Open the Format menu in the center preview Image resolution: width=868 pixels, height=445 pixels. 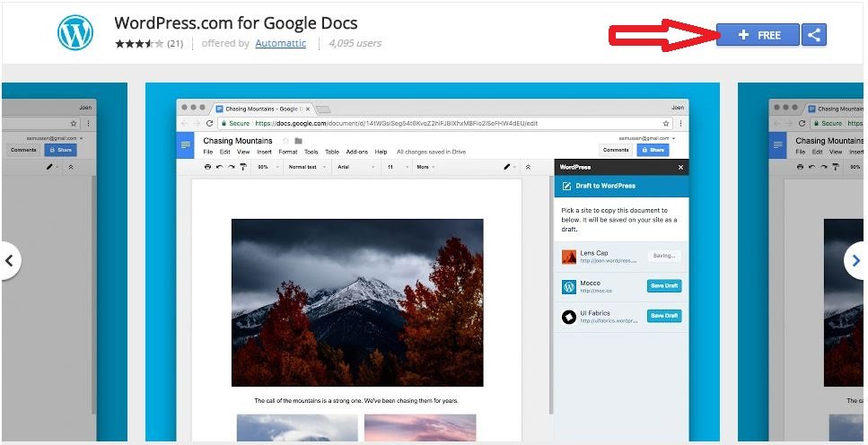click(288, 152)
